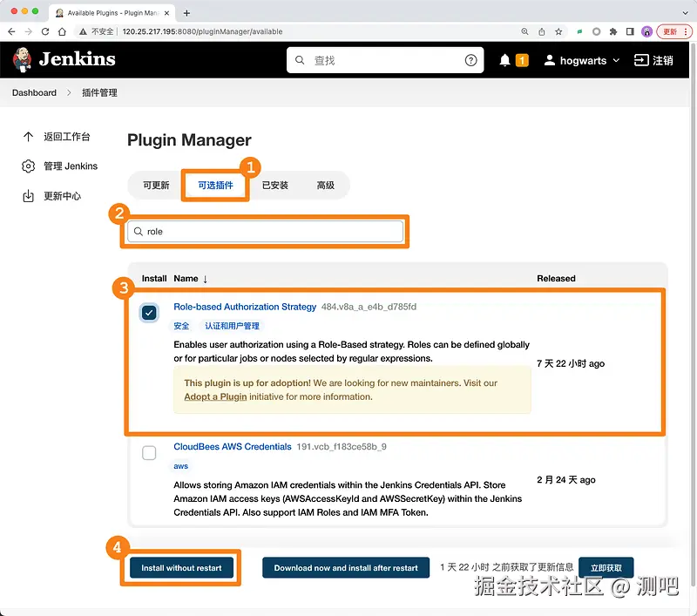Screen dimensions: 697x616
Task: Click the green flag extension icon
Action: [579, 31]
